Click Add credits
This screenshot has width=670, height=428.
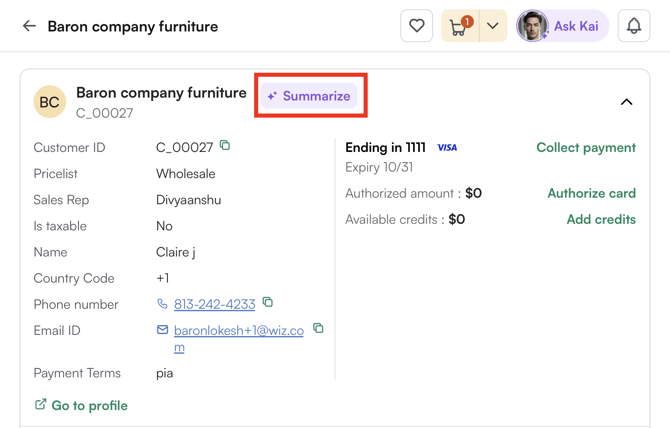pos(600,219)
